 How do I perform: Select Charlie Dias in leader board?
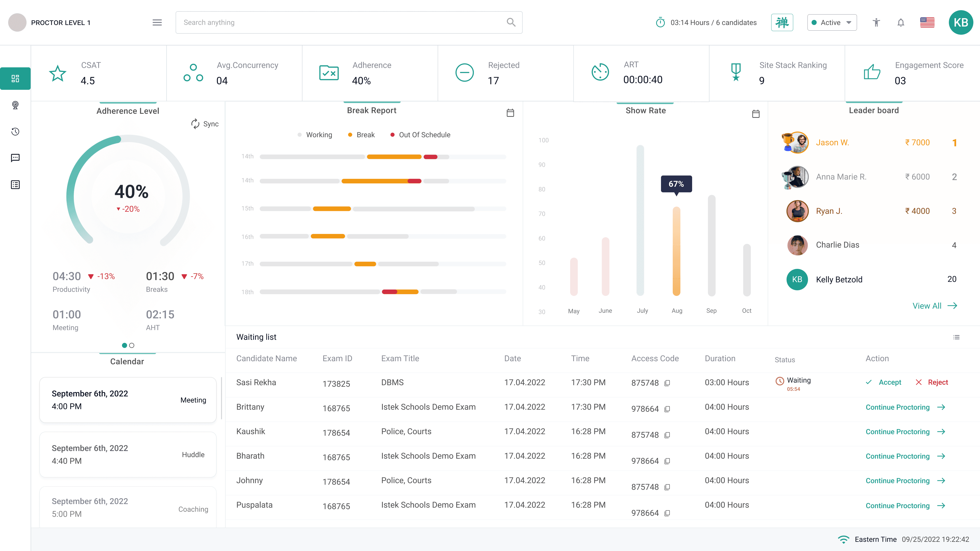click(x=872, y=245)
